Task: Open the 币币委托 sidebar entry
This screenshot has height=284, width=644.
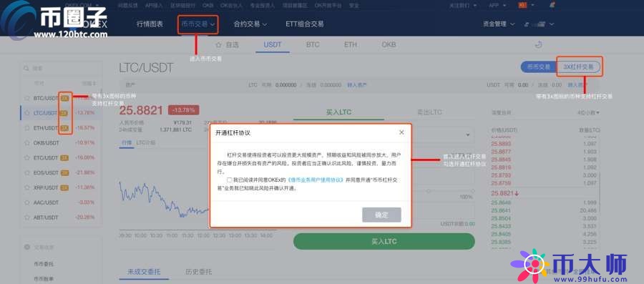Action: (x=43, y=264)
